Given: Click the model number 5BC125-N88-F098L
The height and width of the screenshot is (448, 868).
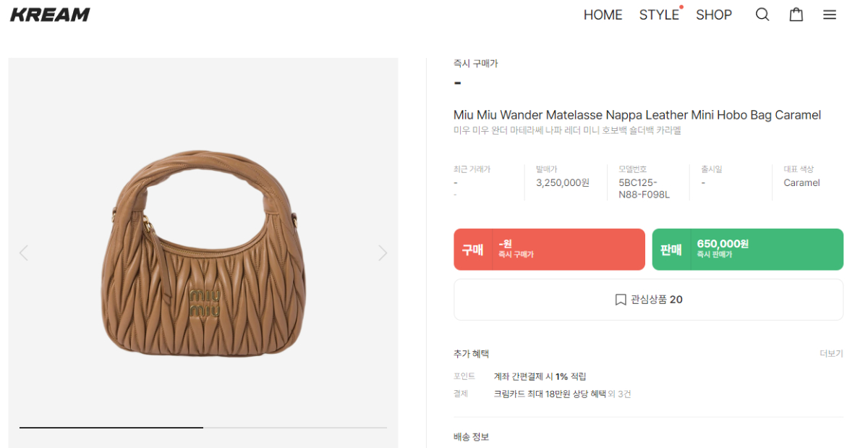Looking at the screenshot, I should (644, 188).
